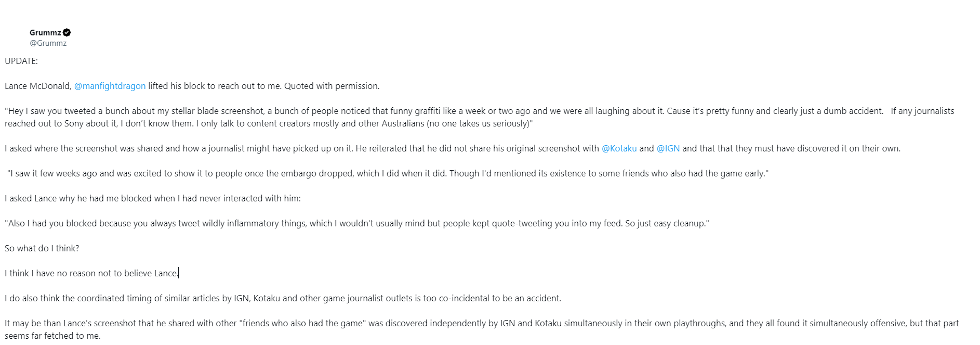Click the "So what do I think?" line
980x345 pixels.
tap(42, 248)
